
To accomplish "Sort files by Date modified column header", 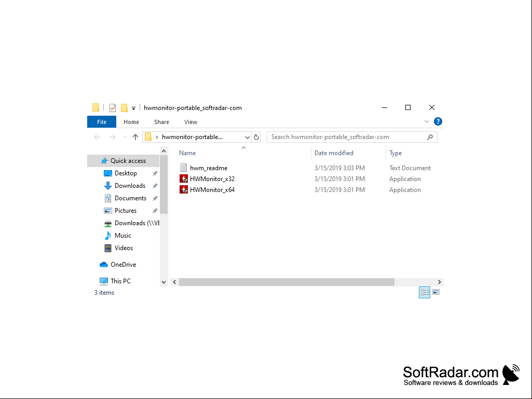I will click(x=334, y=153).
